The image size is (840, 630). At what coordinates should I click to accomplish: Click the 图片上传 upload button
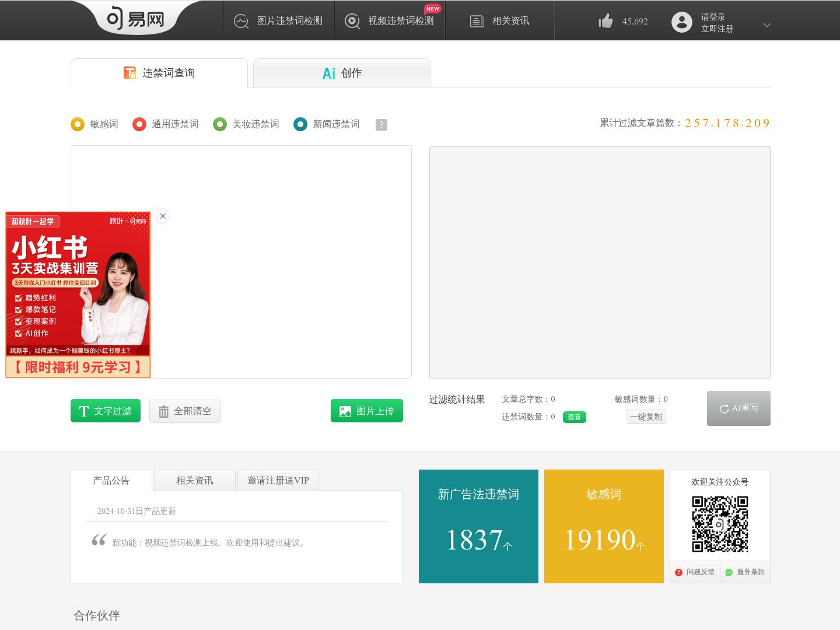pyautogui.click(x=367, y=411)
